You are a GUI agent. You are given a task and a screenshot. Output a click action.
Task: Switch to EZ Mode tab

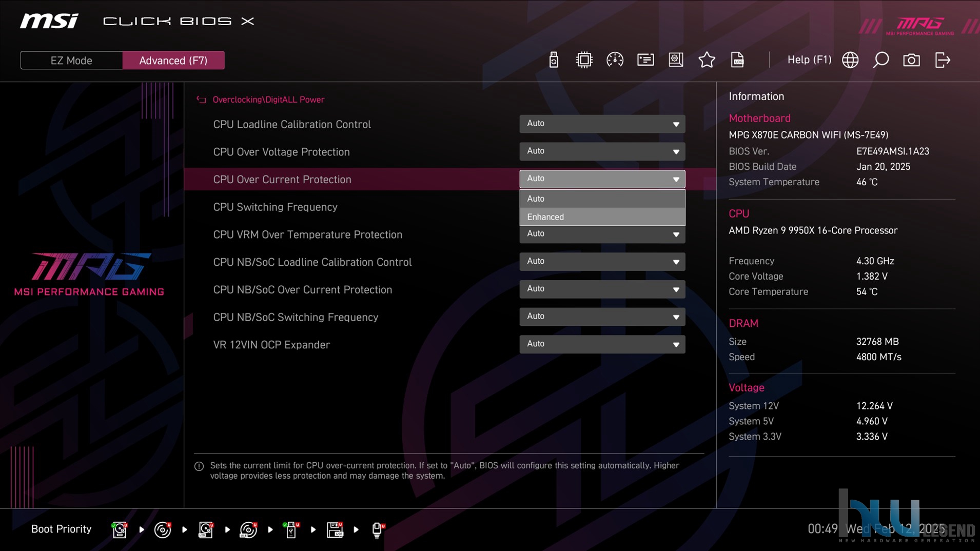(71, 61)
